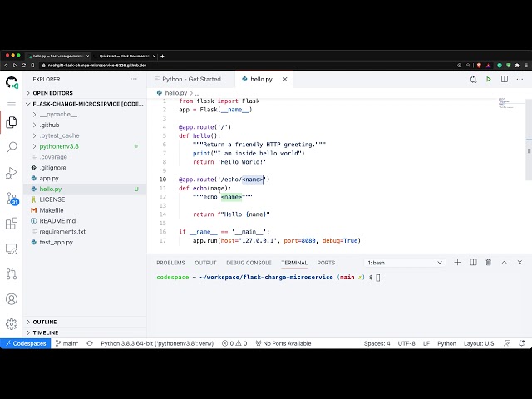Switch to the DEBUG CONSOLE tab
532x399 pixels.
[249, 263]
